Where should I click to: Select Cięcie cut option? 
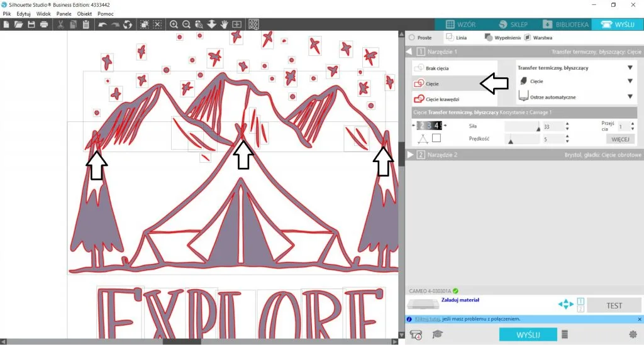point(455,84)
